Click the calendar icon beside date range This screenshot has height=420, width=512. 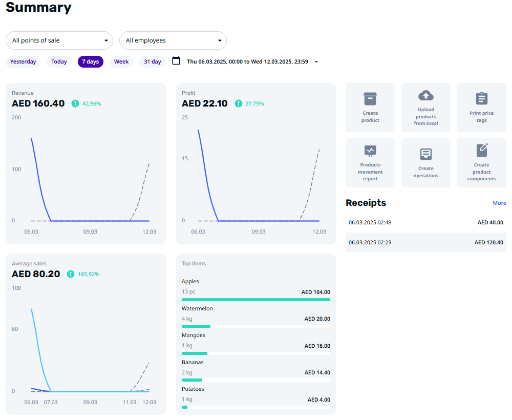(x=176, y=61)
